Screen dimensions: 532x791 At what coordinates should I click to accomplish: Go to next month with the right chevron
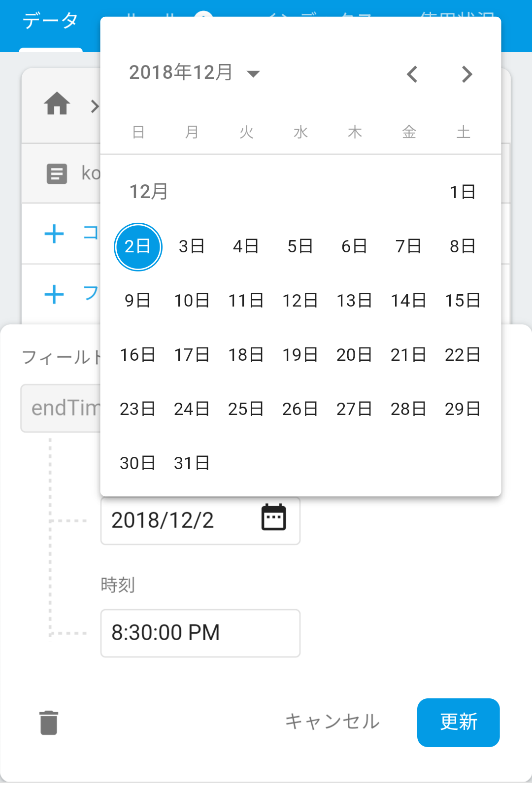(465, 74)
